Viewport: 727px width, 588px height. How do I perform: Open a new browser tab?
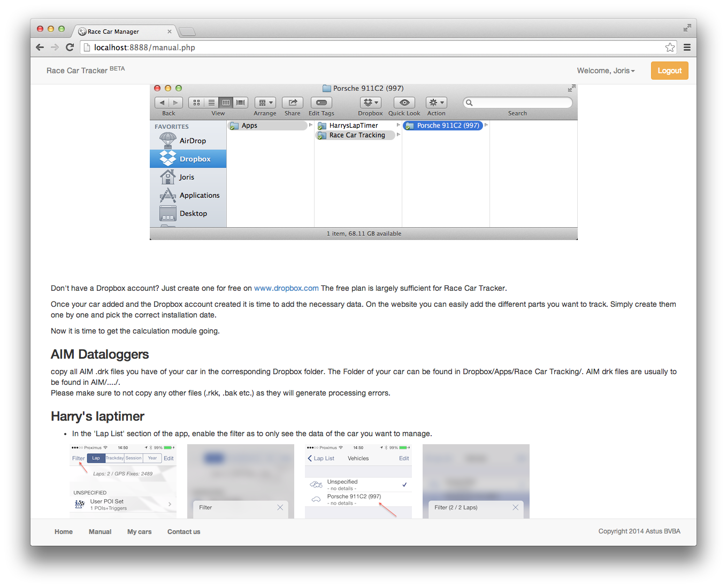tap(187, 32)
